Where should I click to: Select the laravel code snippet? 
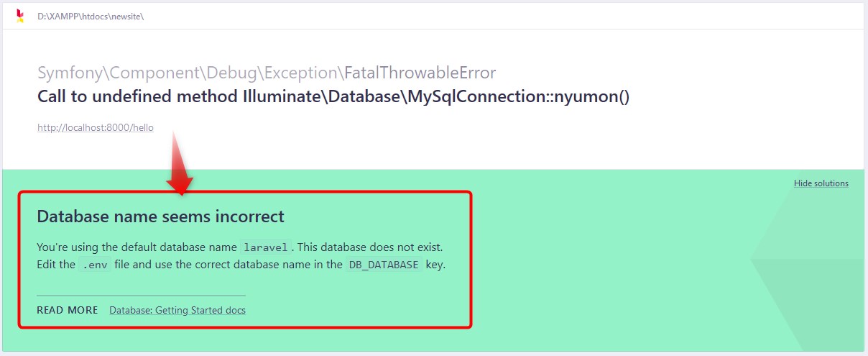click(265, 247)
